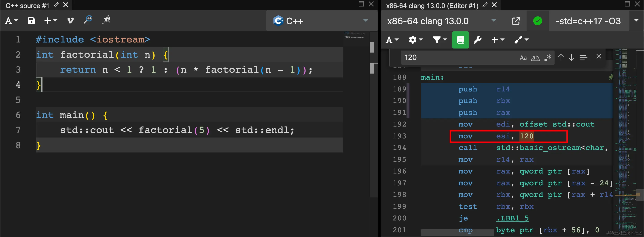Click source line 3 return statement
The width and height of the screenshot is (644, 237).
186,70
